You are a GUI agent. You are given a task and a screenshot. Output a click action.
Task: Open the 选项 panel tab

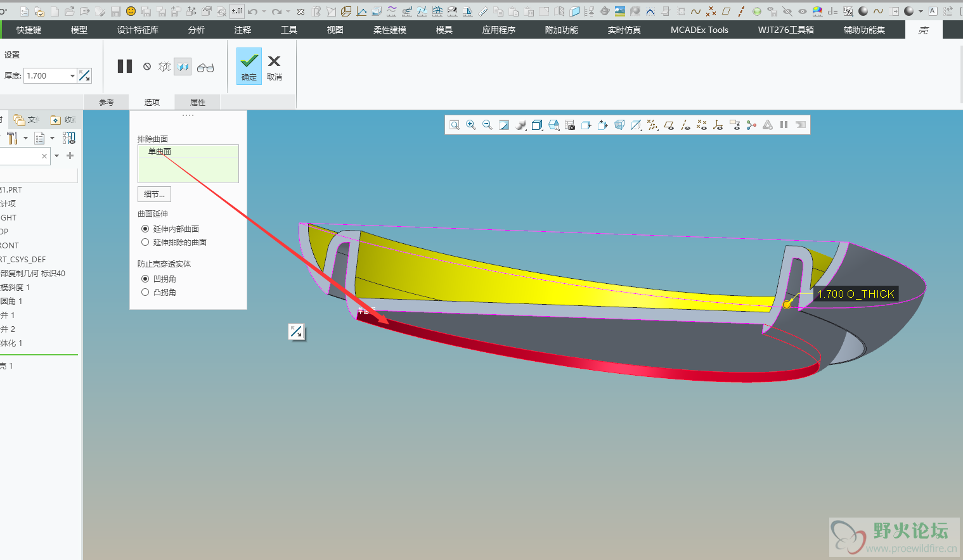tap(152, 102)
